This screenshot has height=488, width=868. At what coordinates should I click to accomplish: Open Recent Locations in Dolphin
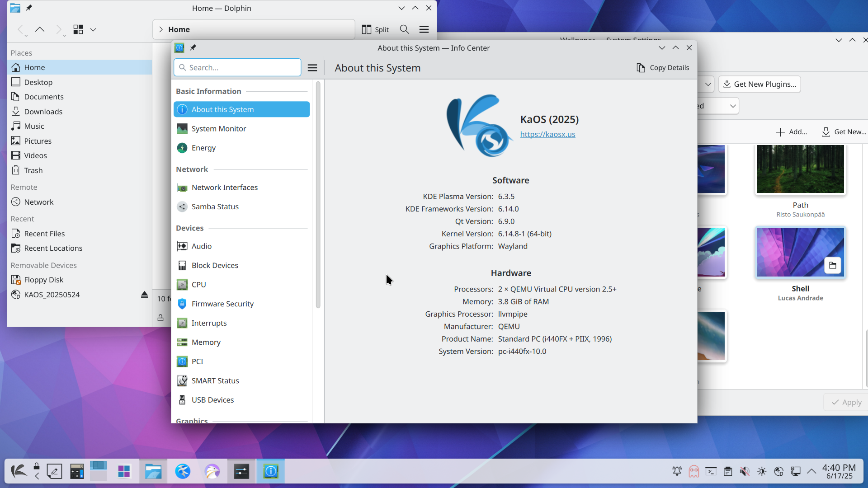pos(80,248)
